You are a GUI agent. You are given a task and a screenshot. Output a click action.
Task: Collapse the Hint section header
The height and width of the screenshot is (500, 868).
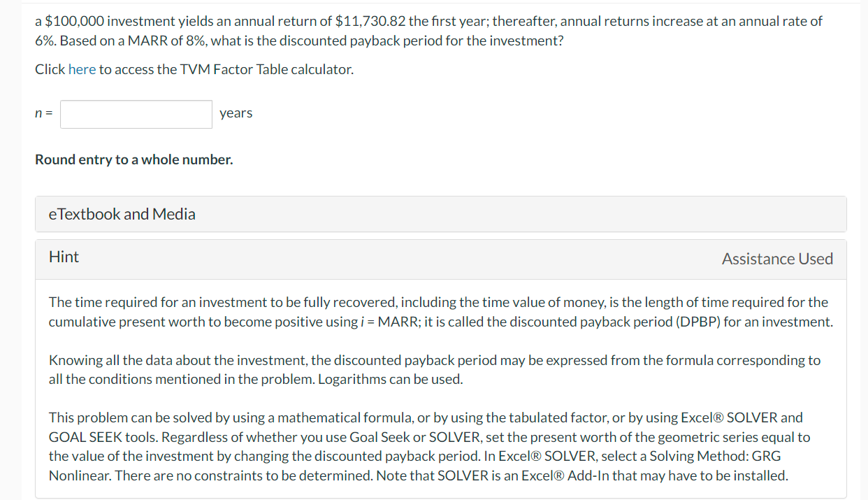(x=441, y=259)
